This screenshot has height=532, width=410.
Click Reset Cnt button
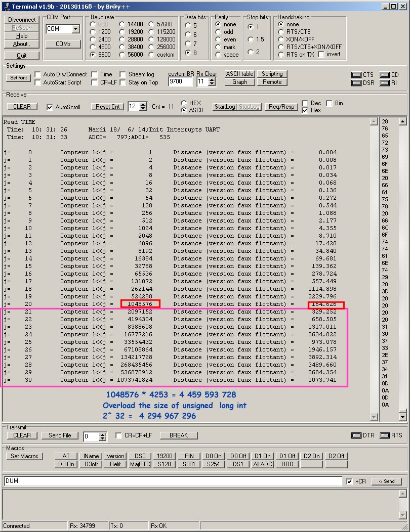[x=108, y=107]
